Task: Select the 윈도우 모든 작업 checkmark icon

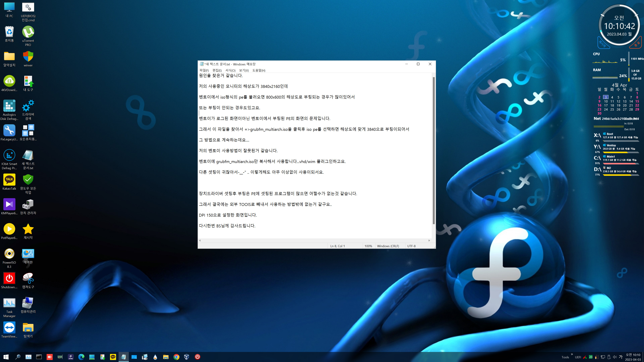Action: coord(28,184)
